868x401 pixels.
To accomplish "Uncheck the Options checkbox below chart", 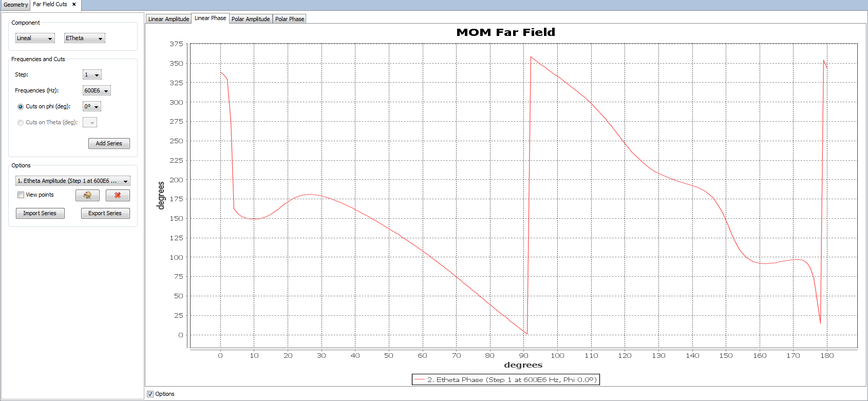I will click(x=150, y=394).
